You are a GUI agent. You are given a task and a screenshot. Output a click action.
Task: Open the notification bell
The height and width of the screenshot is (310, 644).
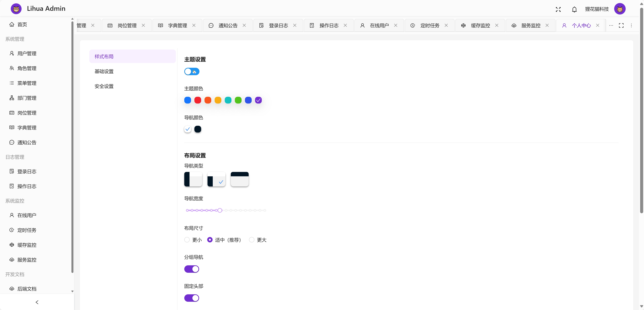(x=574, y=9)
